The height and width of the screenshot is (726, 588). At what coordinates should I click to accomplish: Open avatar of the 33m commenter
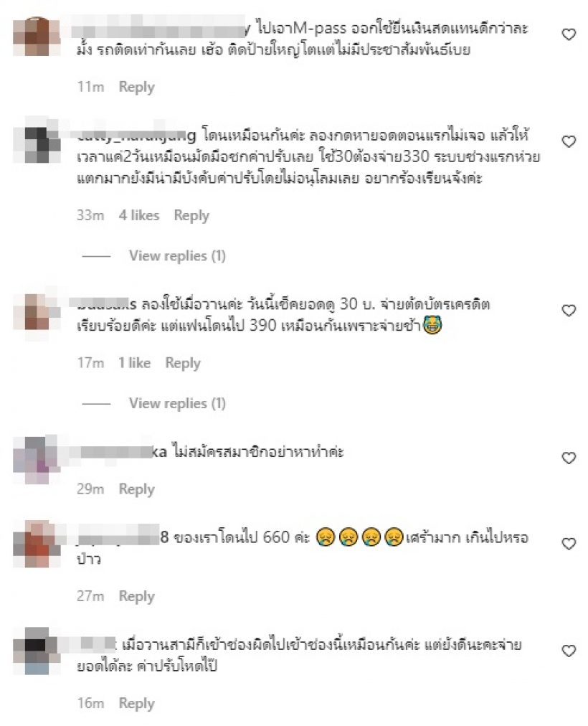click(37, 141)
